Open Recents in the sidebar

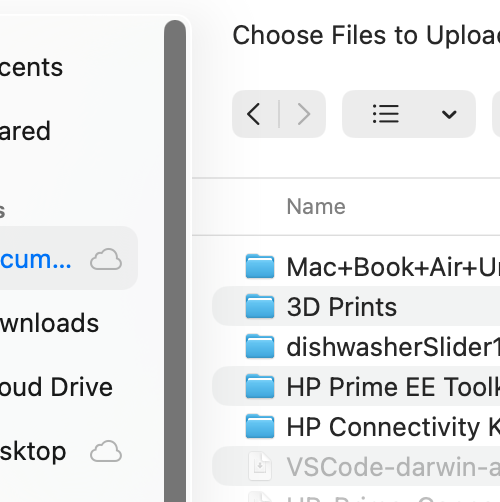(31, 67)
